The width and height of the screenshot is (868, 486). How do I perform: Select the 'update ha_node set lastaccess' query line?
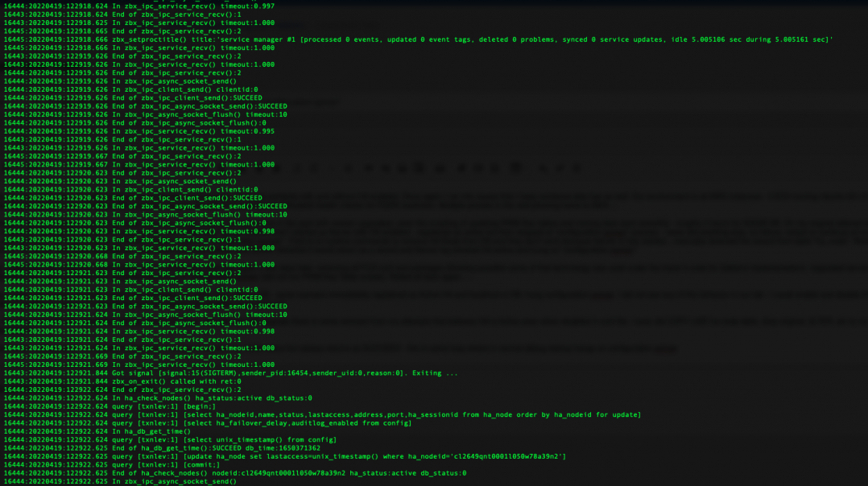(284, 456)
